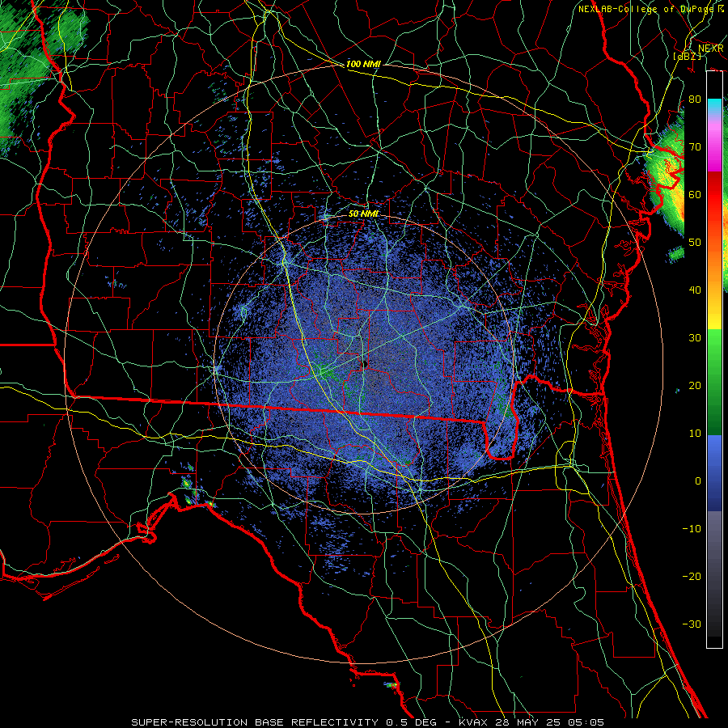Click the 10 value on the color scale

click(695, 434)
